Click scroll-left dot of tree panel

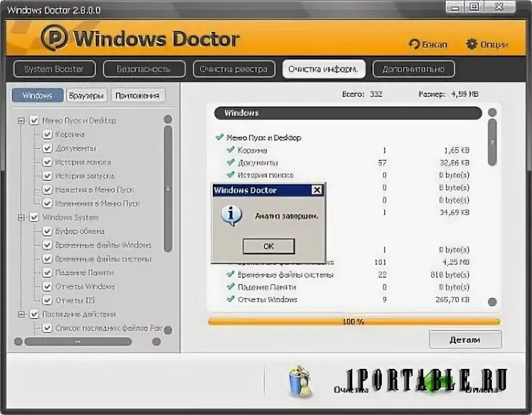(18, 341)
